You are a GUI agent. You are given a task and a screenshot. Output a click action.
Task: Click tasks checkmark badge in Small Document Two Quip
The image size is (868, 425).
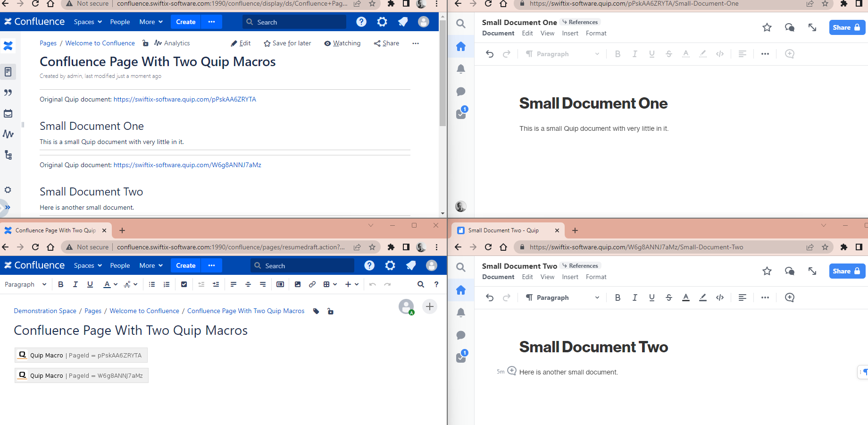click(461, 357)
